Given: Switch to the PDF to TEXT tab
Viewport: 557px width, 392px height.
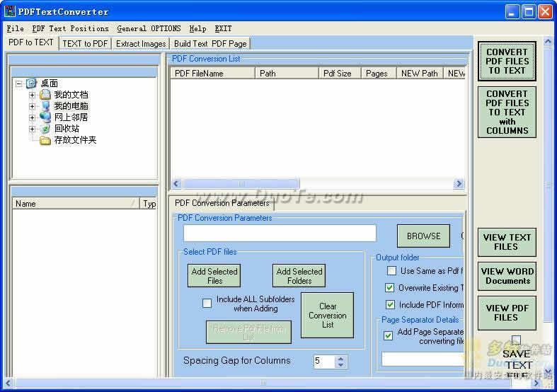Looking at the screenshot, I should click(31, 42).
